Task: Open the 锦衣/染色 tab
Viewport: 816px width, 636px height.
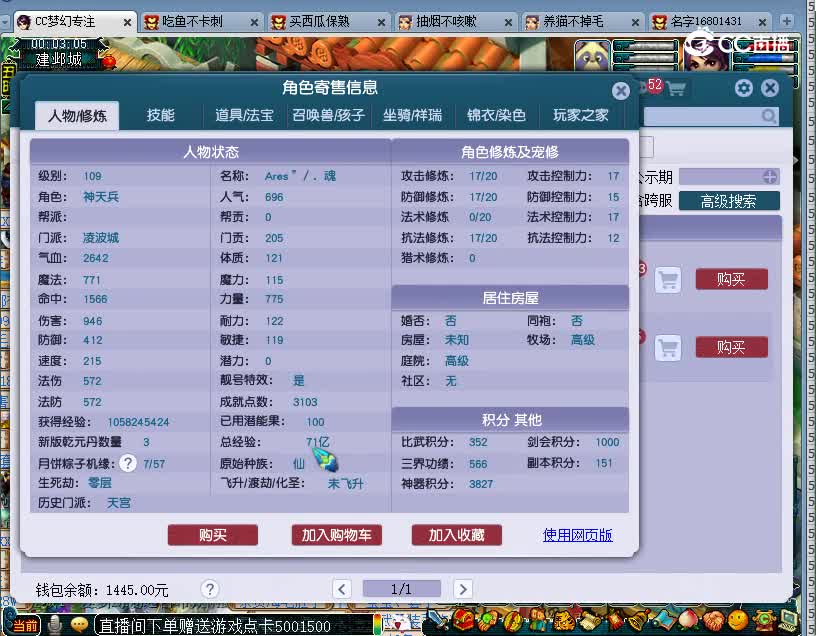Action: click(496, 115)
